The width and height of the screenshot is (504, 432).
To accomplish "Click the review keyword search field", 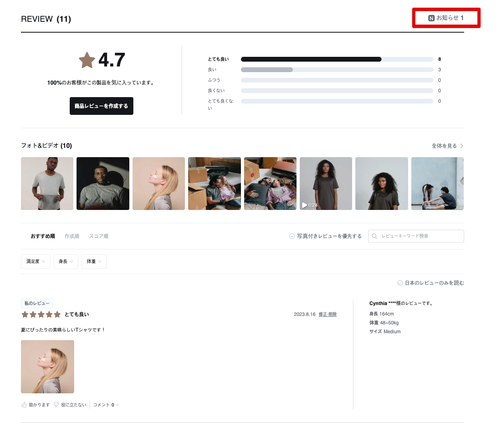I will pyautogui.click(x=420, y=236).
